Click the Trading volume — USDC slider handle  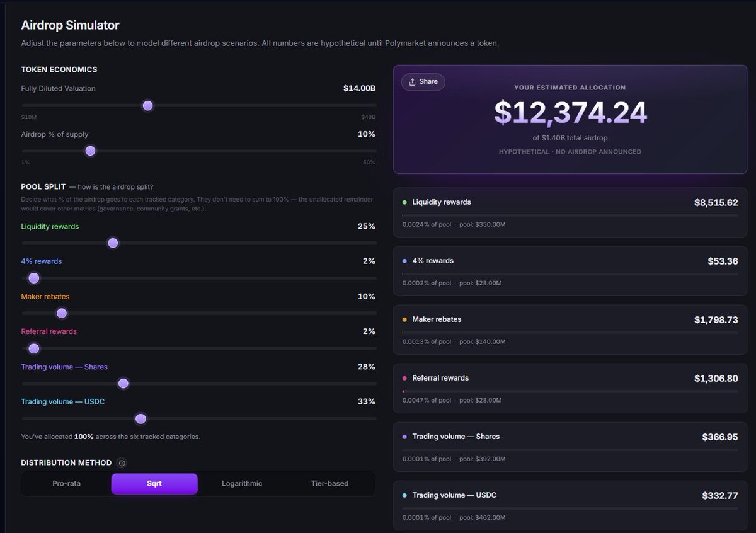140,419
